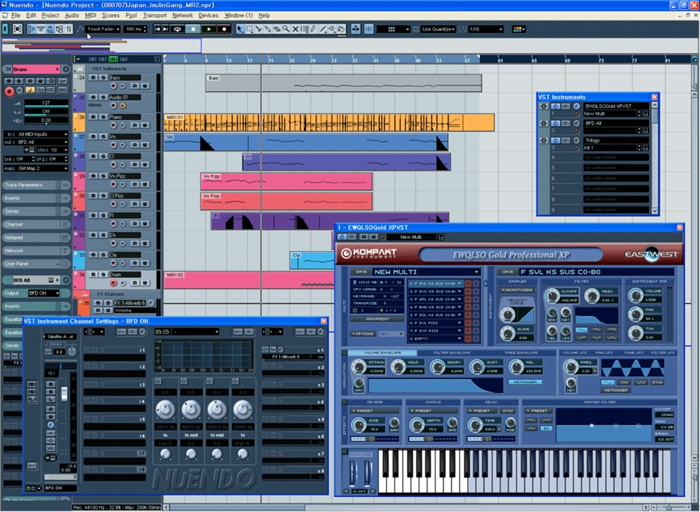Click the Volume knob in Kompakt instrument amp
This screenshot has width=700, height=512.
click(x=635, y=295)
